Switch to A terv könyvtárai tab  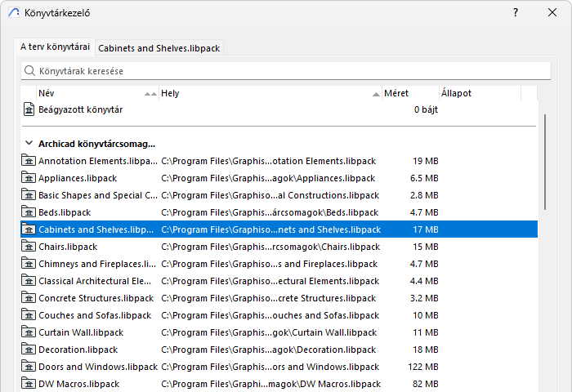pos(55,47)
